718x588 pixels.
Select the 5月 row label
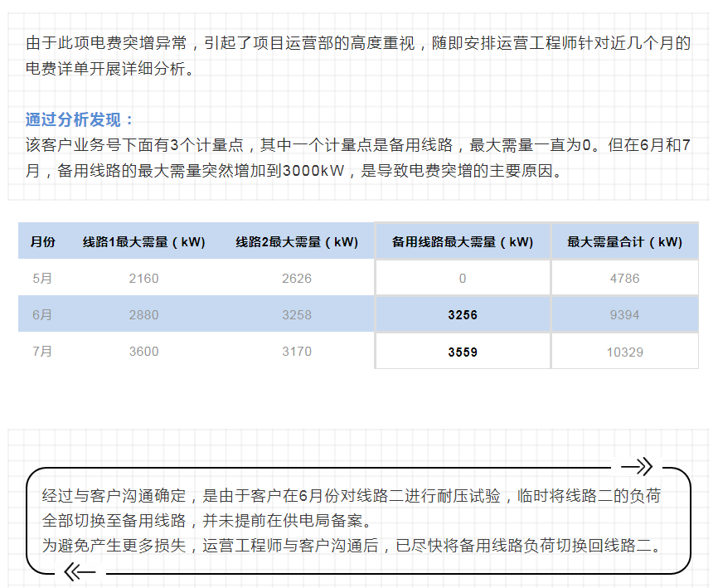pyautogui.click(x=42, y=279)
